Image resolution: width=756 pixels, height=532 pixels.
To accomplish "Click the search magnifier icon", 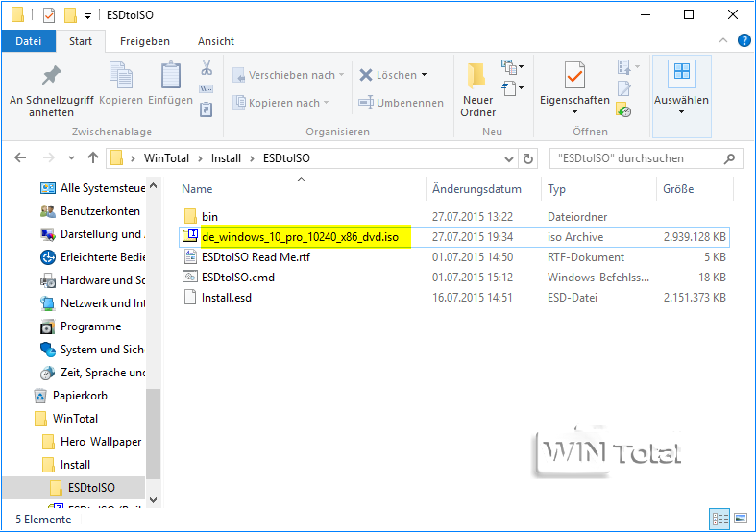I will point(730,158).
